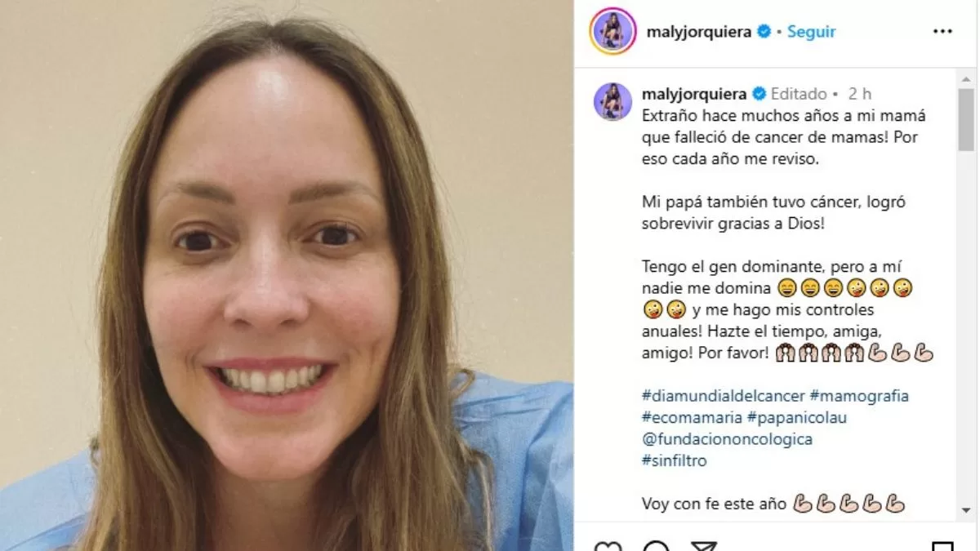Click the verified badge next to header username
Image resolution: width=980 pixels, height=551 pixels.
[764, 32]
